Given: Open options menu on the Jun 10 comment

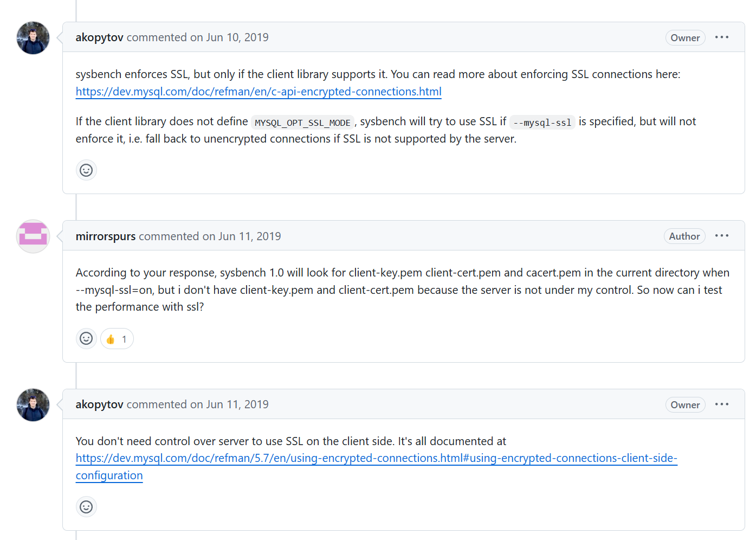Looking at the screenshot, I should [721, 37].
